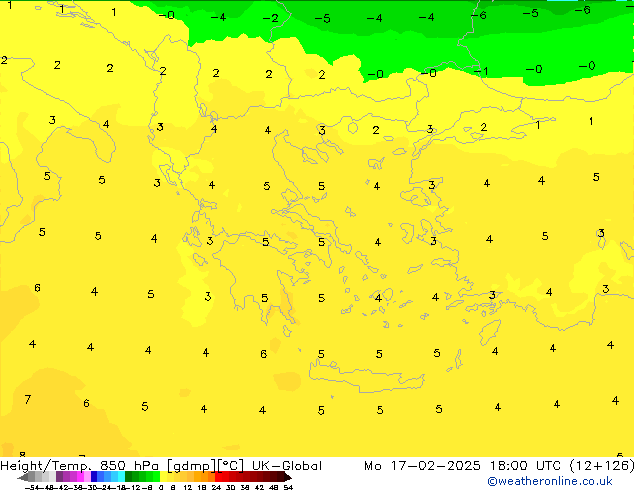This screenshot has height=490, width=634.
Task: Click the temperature value 7 on the map
Action: click(27, 400)
